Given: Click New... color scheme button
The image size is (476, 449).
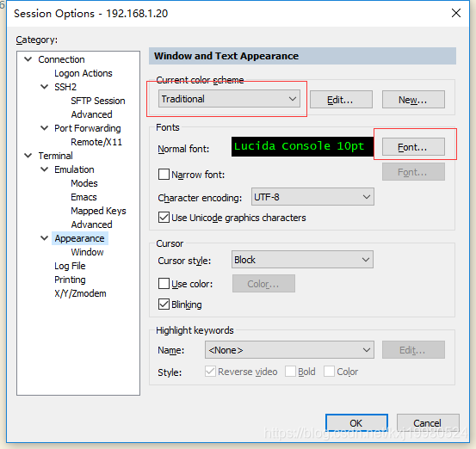Looking at the screenshot, I should (413, 100).
